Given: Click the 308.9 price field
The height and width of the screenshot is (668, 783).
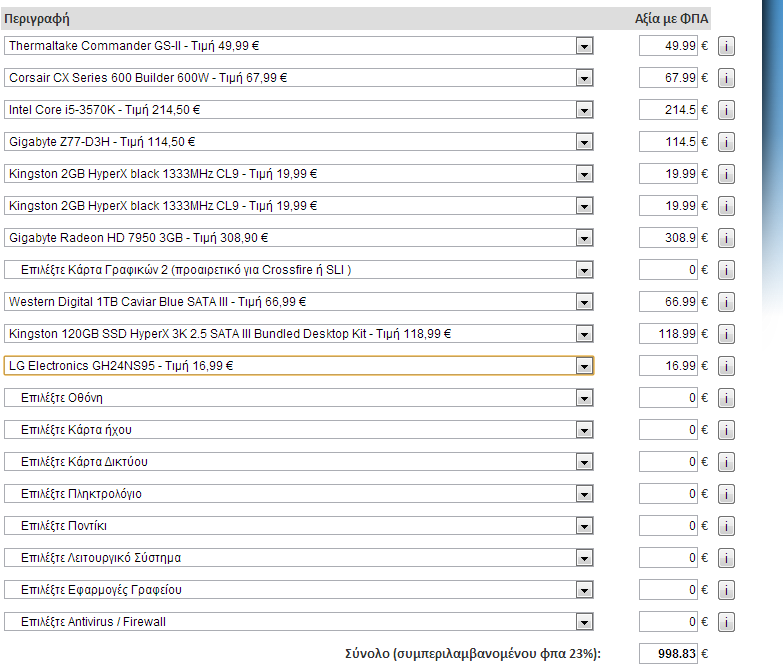Looking at the screenshot, I should (x=668, y=238).
